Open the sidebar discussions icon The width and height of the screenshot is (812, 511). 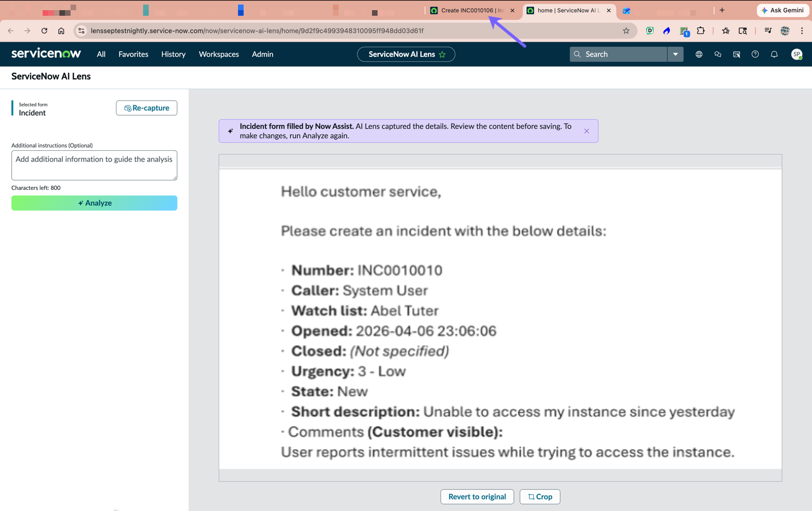(736, 54)
